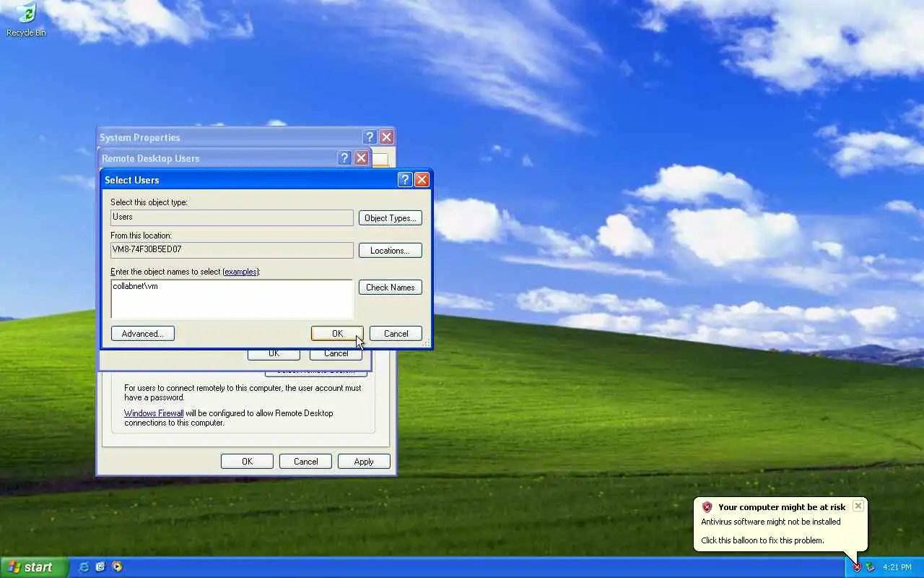This screenshot has width=924, height=578.
Task: Open the examples link
Action: (x=240, y=272)
